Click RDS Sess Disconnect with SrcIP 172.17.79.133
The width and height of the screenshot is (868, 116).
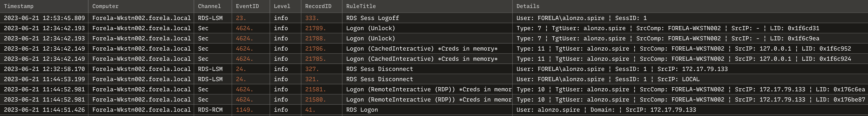pos(427,69)
